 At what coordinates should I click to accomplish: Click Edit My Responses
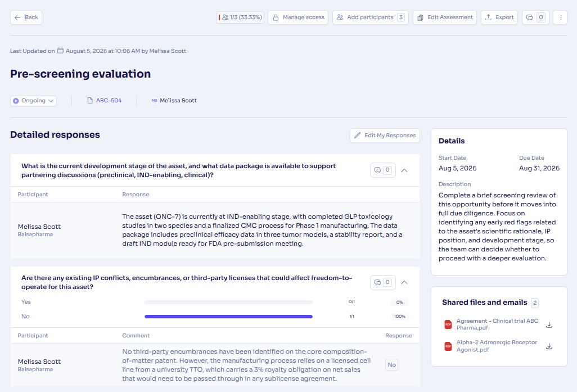point(385,136)
